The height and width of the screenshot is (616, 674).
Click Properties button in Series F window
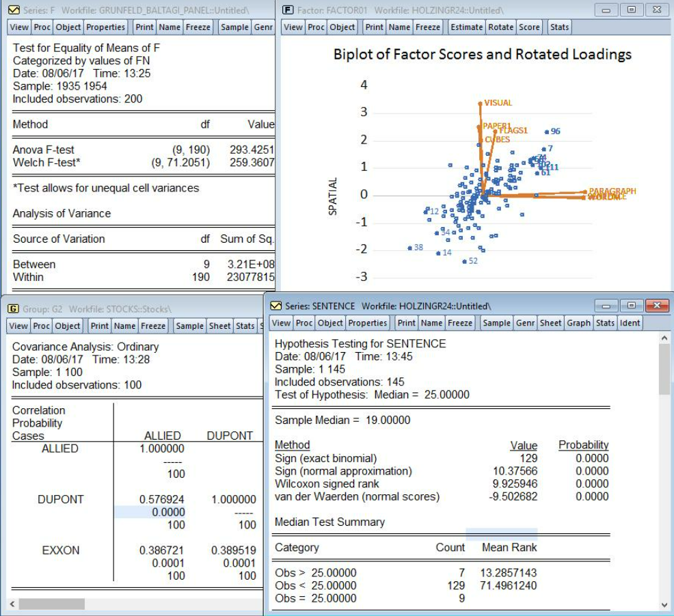click(105, 27)
